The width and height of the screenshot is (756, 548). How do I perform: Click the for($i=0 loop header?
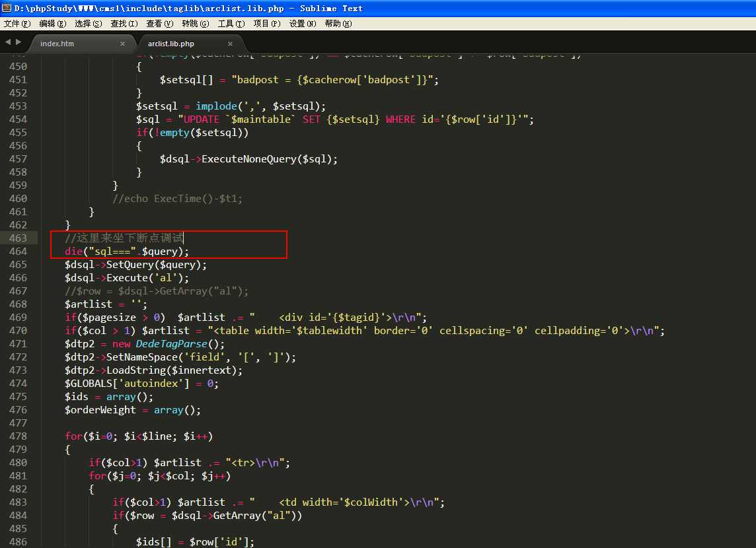pyautogui.click(x=139, y=436)
